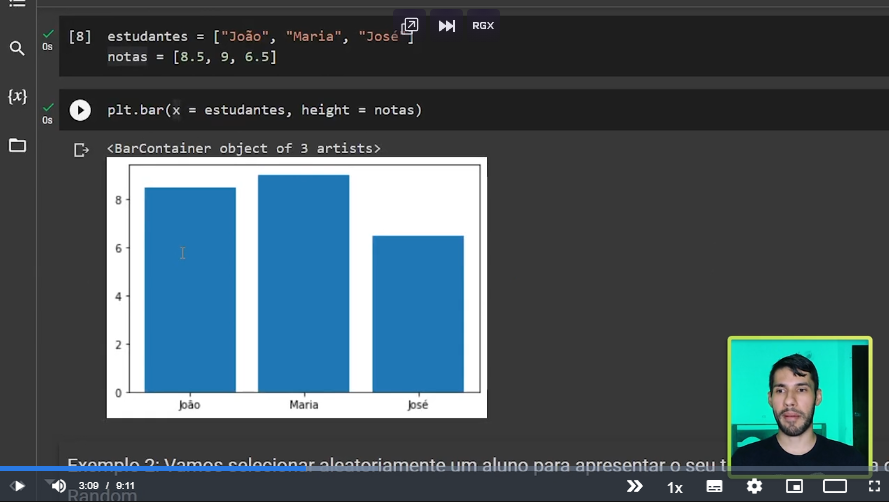Skip to next with the skip icon

point(446,26)
